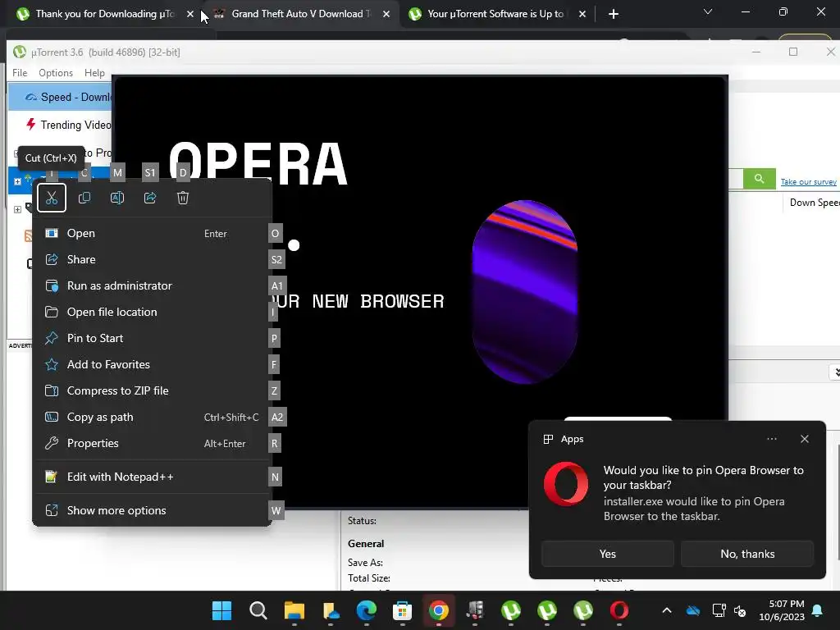Click Yes to pin Opera Browser
This screenshot has height=630, width=840.
tap(608, 554)
